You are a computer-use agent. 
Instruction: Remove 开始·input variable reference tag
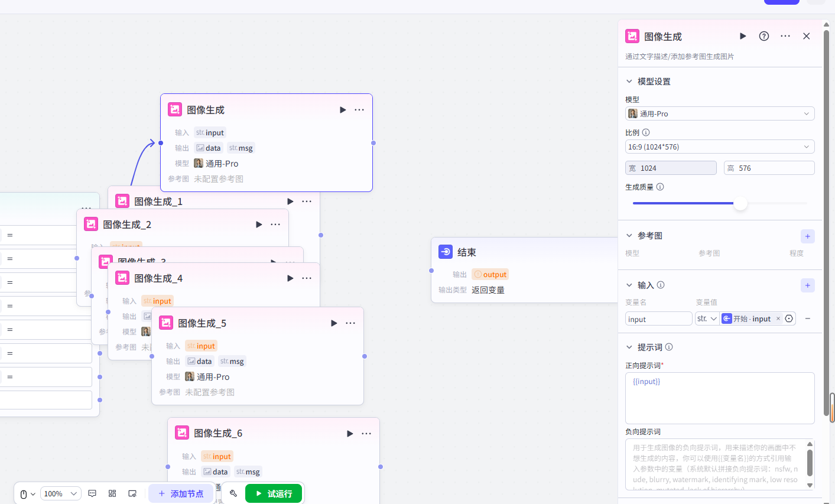[x=778, y=318]
